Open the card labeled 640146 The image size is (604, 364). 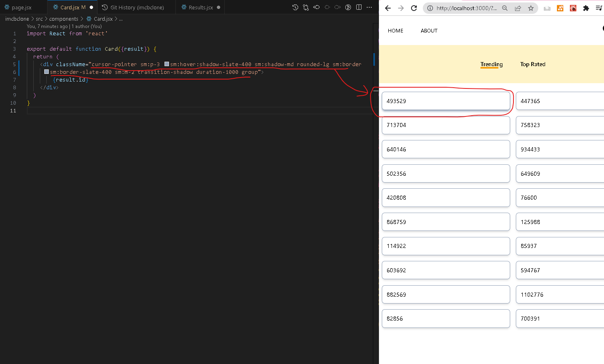click(x=446, y=149)
